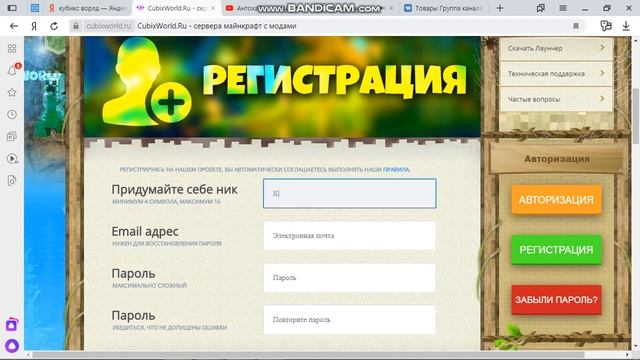Click the green РЕГИСТРАЦИЯ button
This screenshot has height=360, width=640.
[556, 250]
